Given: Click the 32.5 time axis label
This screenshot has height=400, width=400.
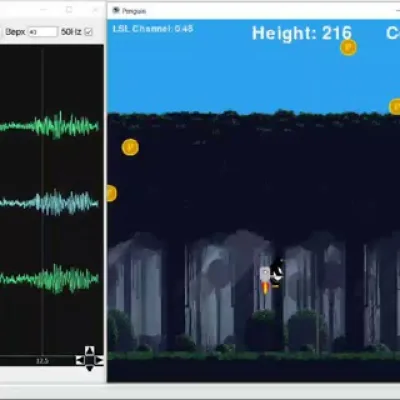Looking at the screenshot, I should click(x=42, y=361).
